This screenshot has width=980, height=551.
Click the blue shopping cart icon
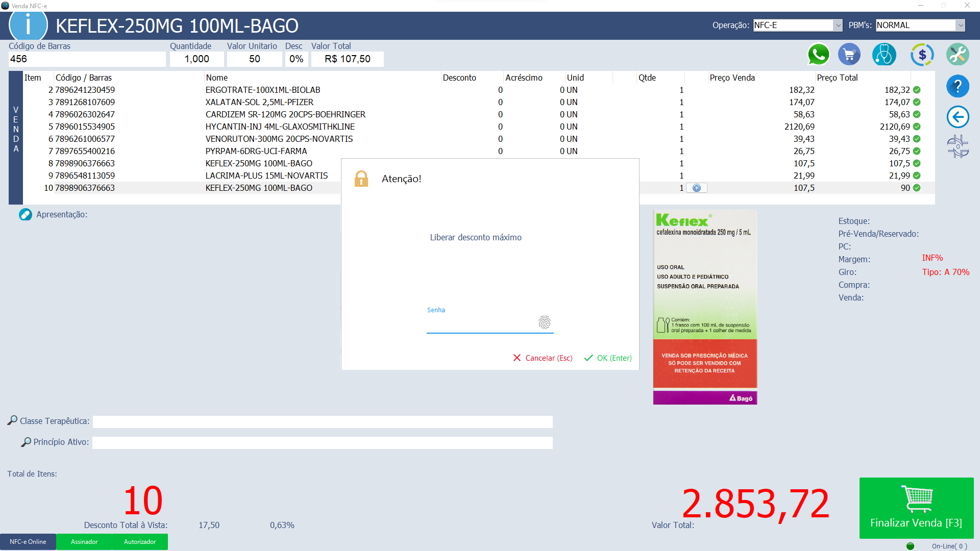click(849, 55)
